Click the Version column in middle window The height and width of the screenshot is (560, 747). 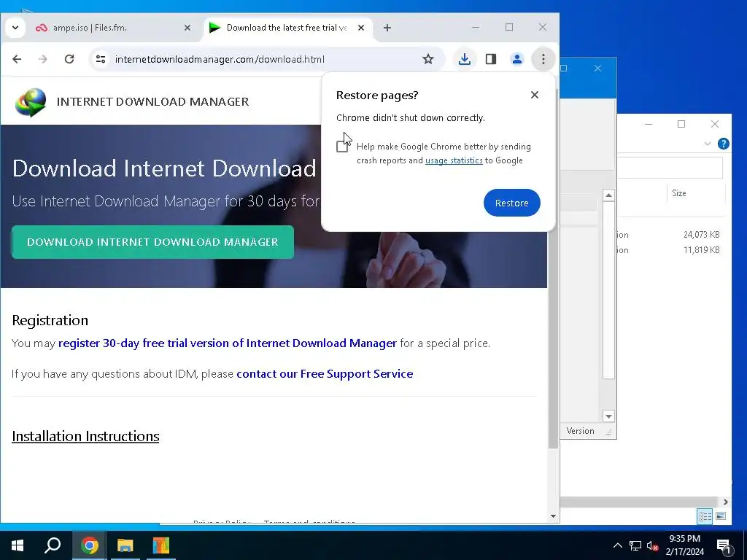tap(580, 431)
